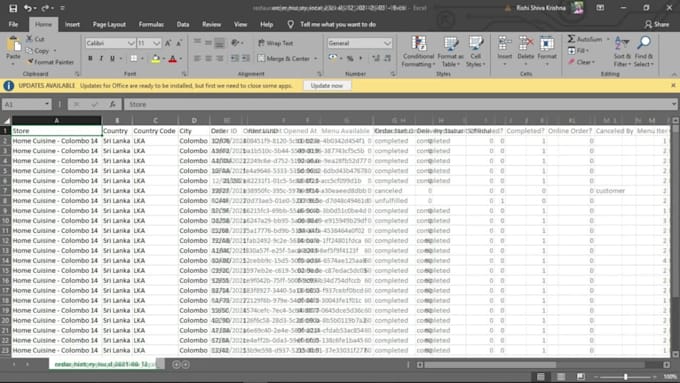Open Find & Select
The width and height of the screenshot is (680, 383).
click(x=644, y=52)
